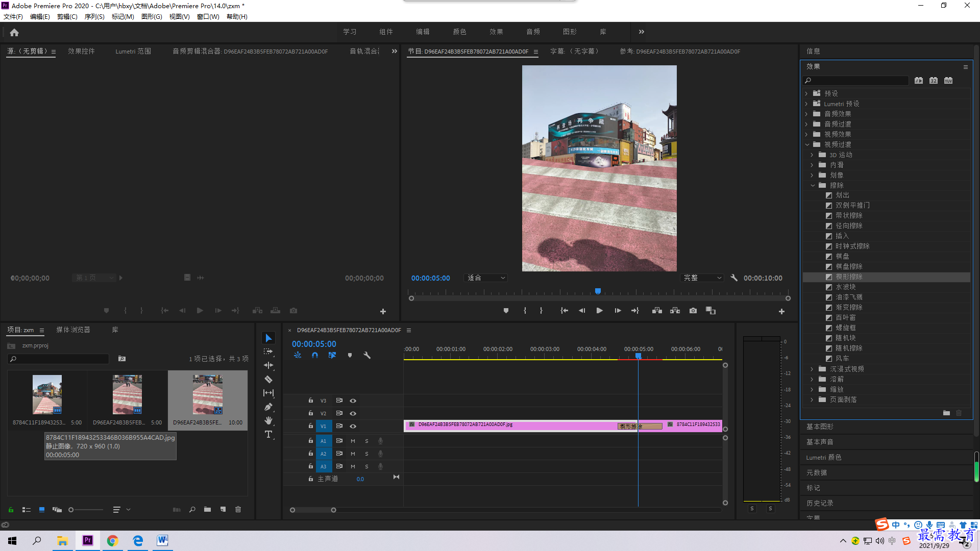Click the program timecode 00:00:05:00
Screen dimensions: 980x551
[431, 278]
